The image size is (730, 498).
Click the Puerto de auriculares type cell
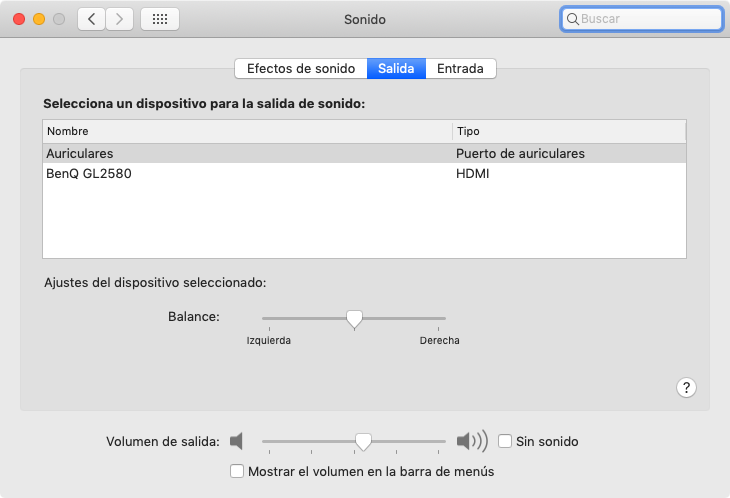[x=520, y=154]
